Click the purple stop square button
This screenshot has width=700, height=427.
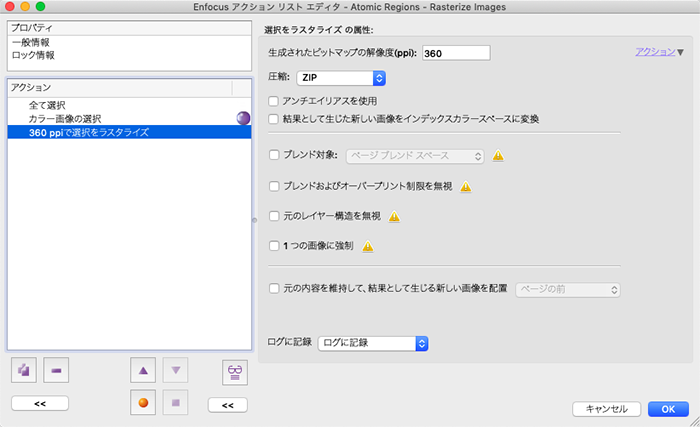(175, 402)
